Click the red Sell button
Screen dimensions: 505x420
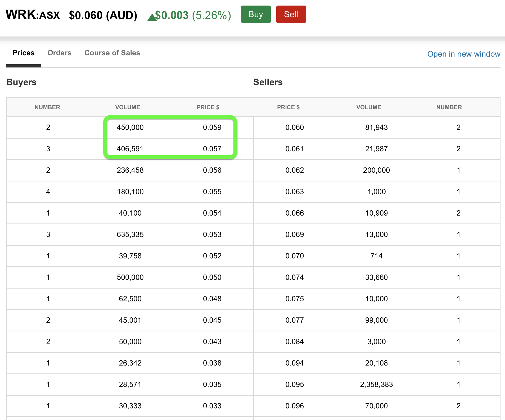click(x=291, y=14)
